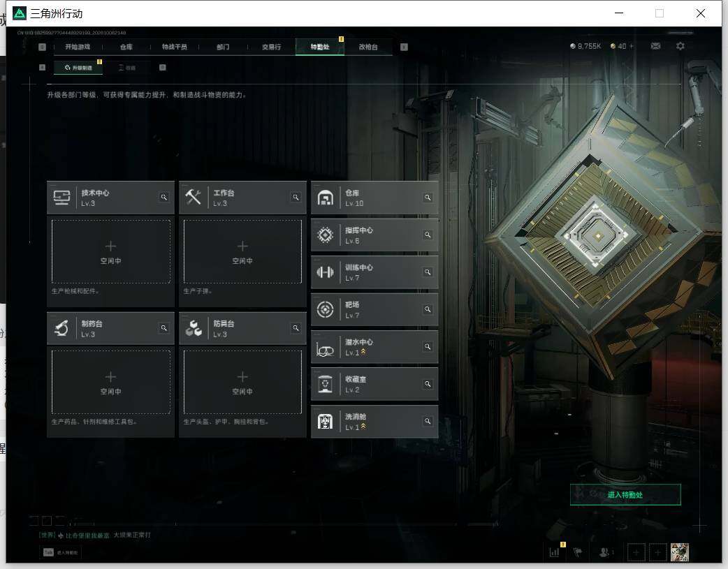Open the 交易行 tab
The width and height of the screenshot is (728, 569).
[271, 47]
